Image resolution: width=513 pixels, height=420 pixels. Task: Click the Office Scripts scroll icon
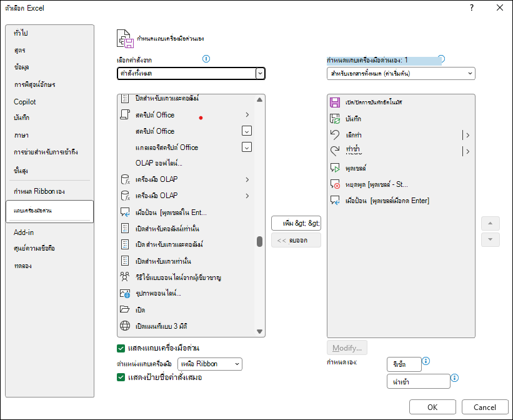click(125, 114)
